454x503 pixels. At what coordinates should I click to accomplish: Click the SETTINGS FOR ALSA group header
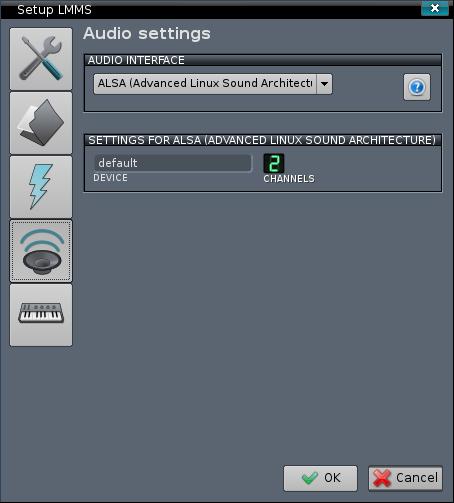point(263,140)
